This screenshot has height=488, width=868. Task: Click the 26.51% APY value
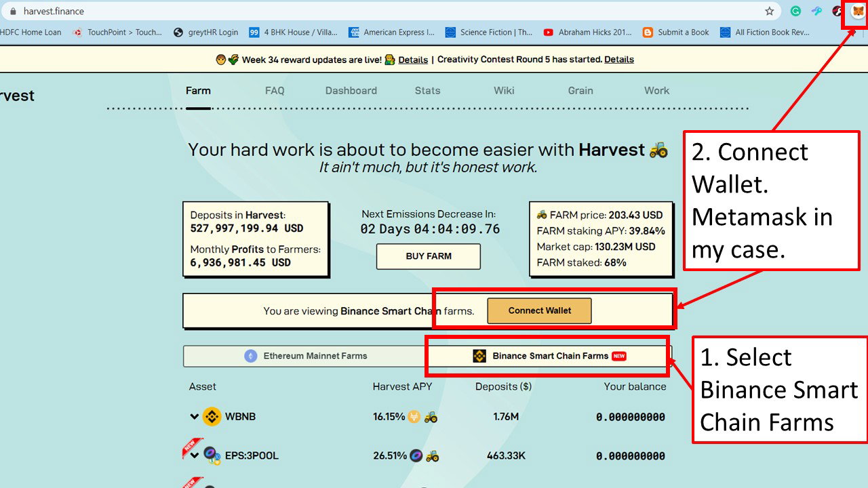390,455
